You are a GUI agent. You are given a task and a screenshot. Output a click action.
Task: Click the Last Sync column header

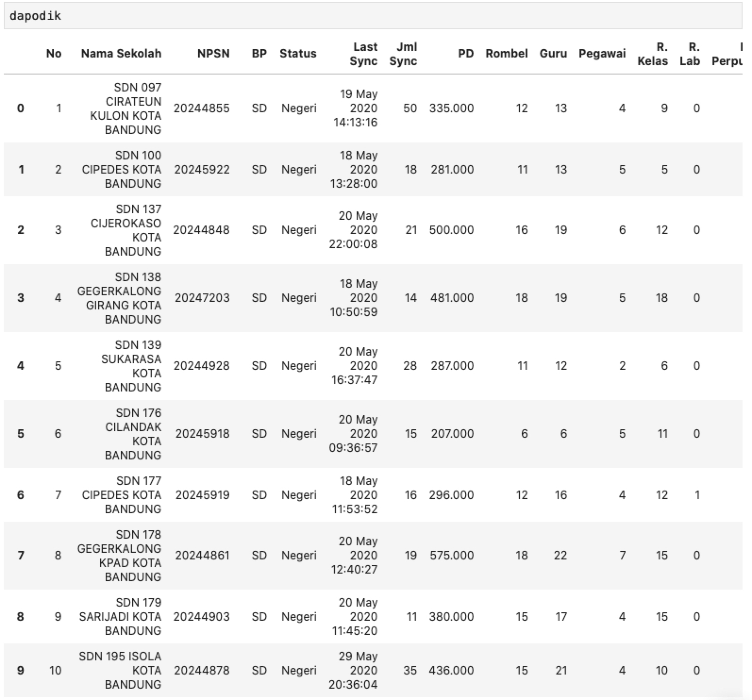[x=363, y=54]
